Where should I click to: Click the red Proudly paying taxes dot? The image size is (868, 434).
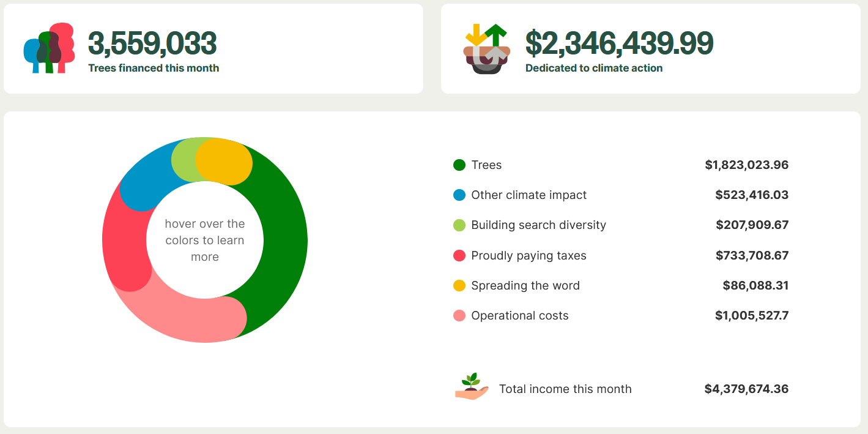tap(459, 255)
